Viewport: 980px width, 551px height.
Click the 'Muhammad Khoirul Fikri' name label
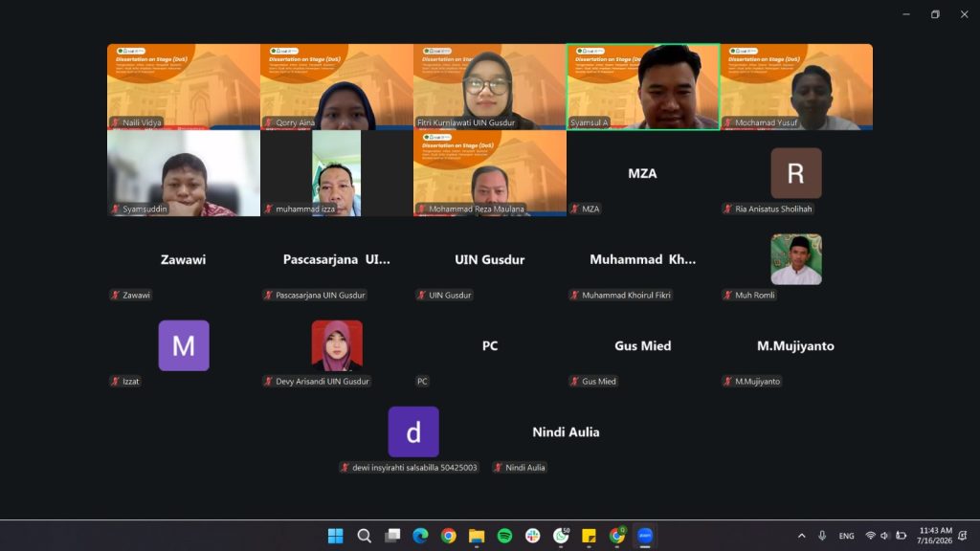click(x=626, y=295)
